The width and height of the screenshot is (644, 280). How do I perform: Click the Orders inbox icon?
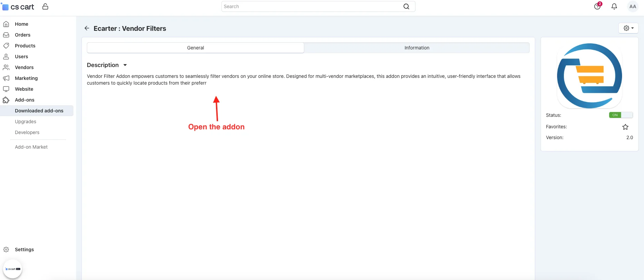(6, 35)
